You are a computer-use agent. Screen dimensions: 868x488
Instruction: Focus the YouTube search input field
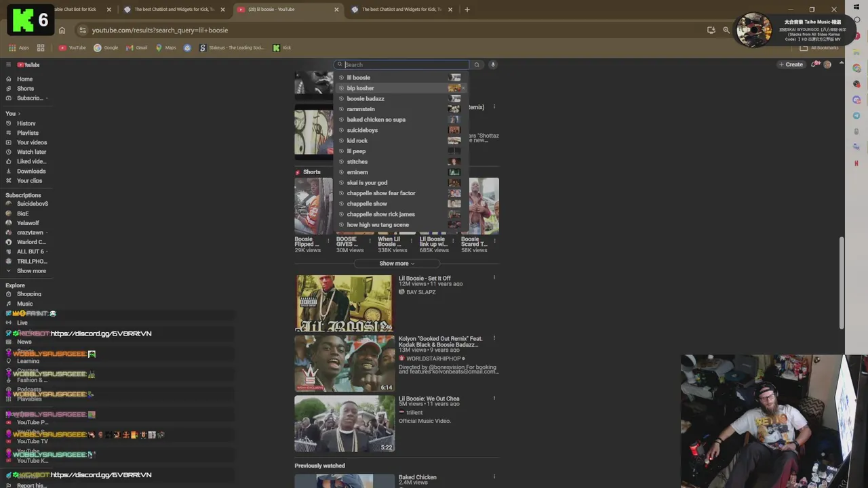[401, 65]
